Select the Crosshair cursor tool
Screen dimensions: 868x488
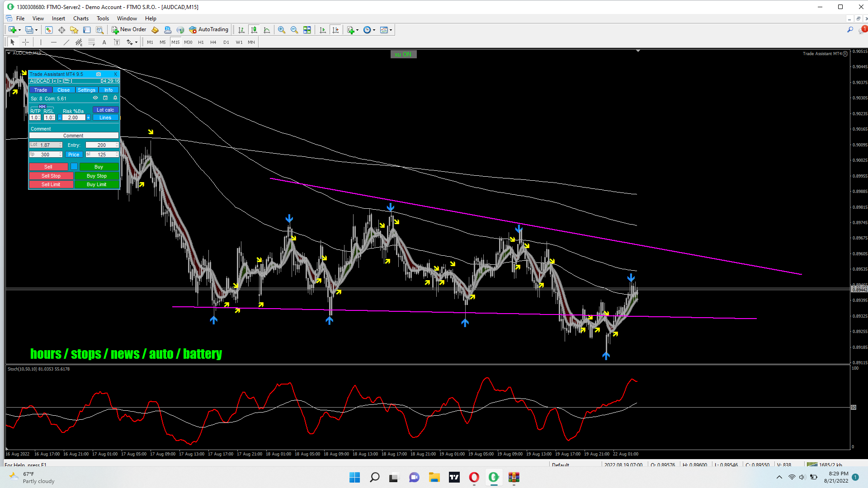(26, 42)
